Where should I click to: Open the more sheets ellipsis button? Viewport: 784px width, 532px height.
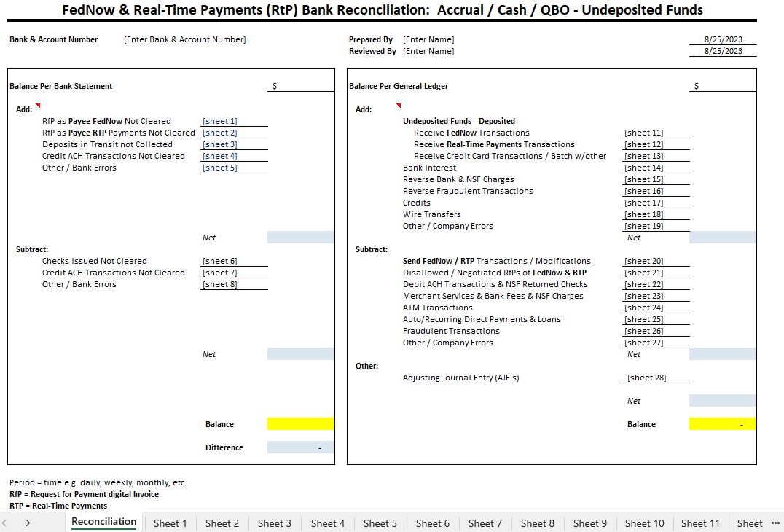click(x=775, y=523)
